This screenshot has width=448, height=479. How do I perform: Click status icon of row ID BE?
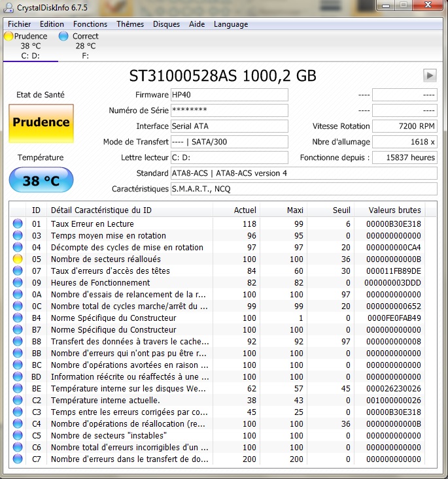[18, 388]
